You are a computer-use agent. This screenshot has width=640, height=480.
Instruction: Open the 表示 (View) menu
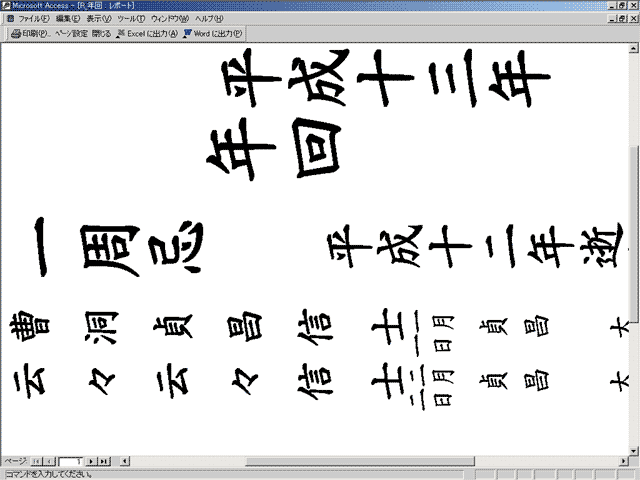click(x=99, y=19)
